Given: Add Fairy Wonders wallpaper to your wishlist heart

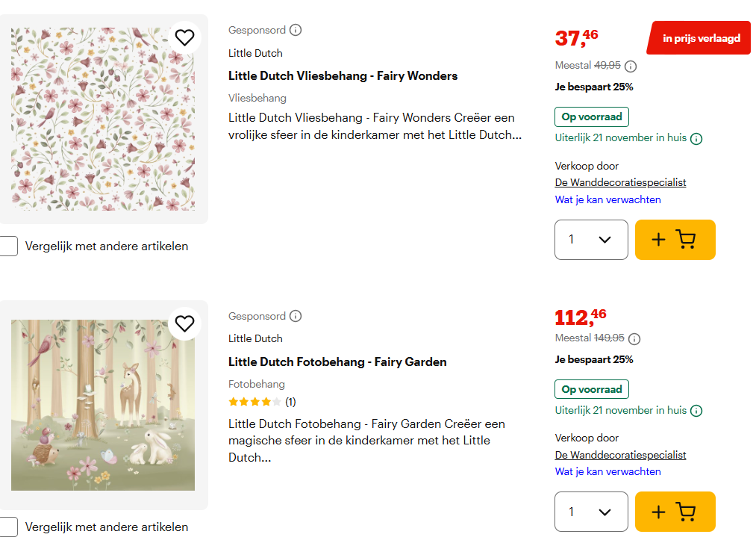Looking at the screenshot, I should (x=184, y=37).
